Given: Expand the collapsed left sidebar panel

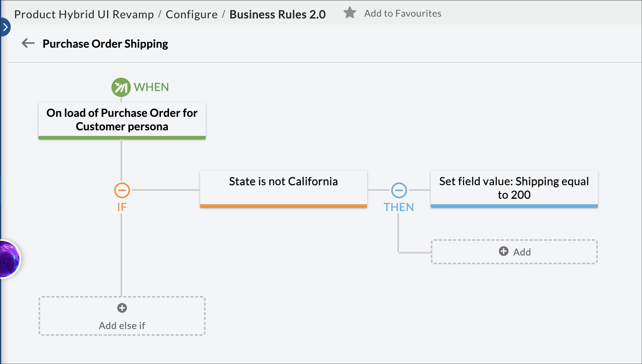Looking at the screenshot, I should click(5, 27).
